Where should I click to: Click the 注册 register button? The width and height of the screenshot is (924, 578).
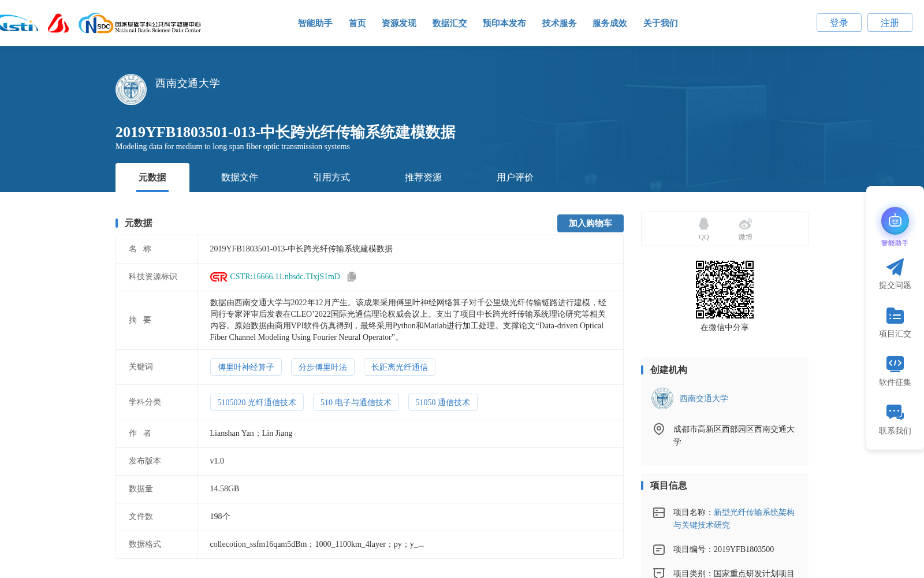coord(890,23)
